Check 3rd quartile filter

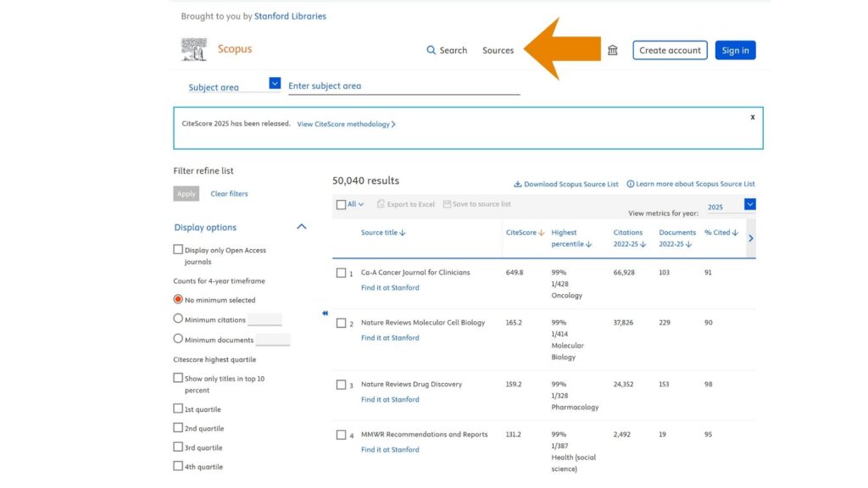(x=178, y=446)
